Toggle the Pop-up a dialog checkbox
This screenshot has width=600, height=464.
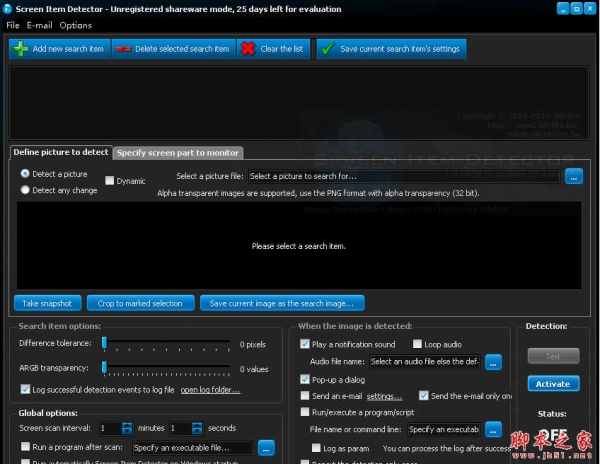click(x=305, y=379)
